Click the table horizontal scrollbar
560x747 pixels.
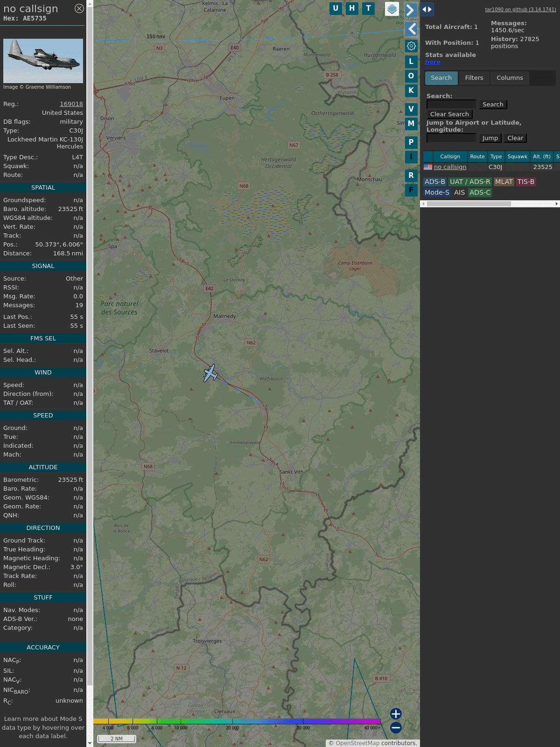click(469, 204)
